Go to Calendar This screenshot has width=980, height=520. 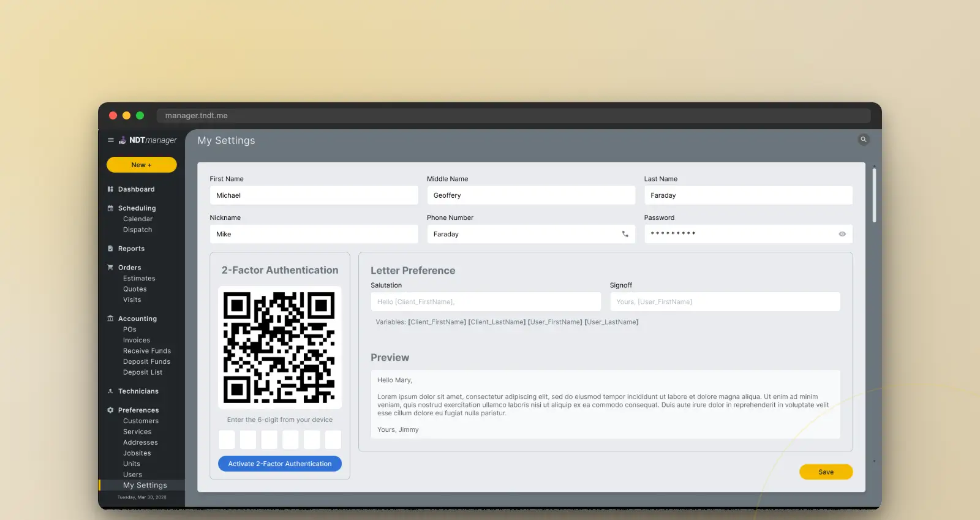[x=138, y=219]
